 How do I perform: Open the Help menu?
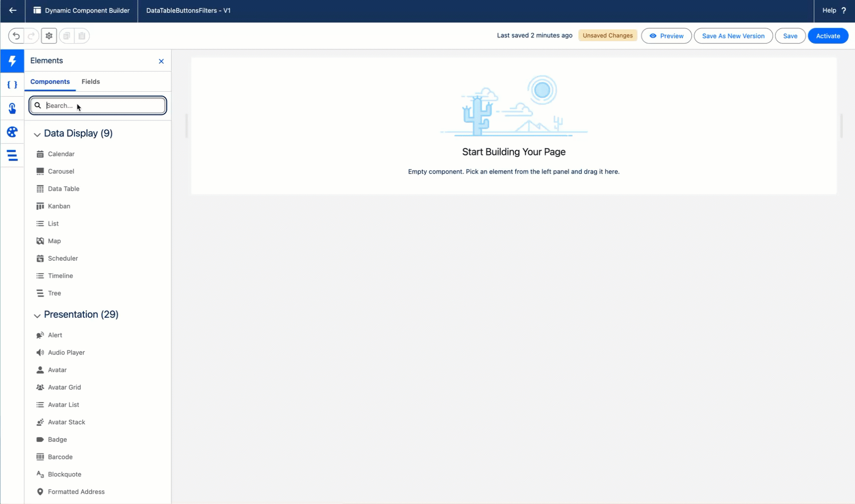(x=834, y=10)
